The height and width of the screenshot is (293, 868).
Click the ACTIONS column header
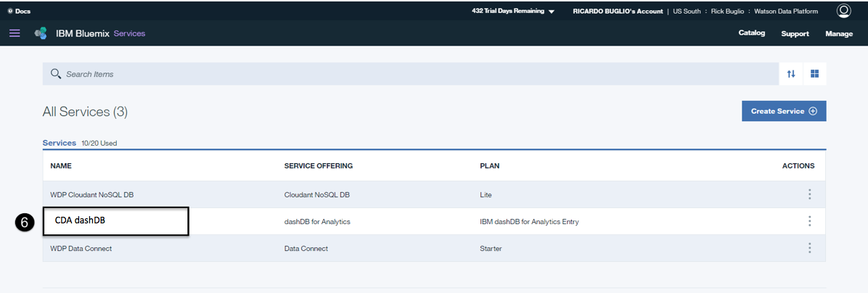pyautogui.click(x=798, y=166)
